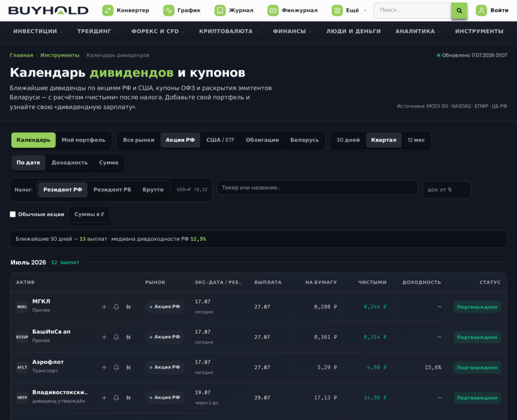517x420 pixels.
Task: Open the Журнал icon in header
Action: click(x=220, y=11)
